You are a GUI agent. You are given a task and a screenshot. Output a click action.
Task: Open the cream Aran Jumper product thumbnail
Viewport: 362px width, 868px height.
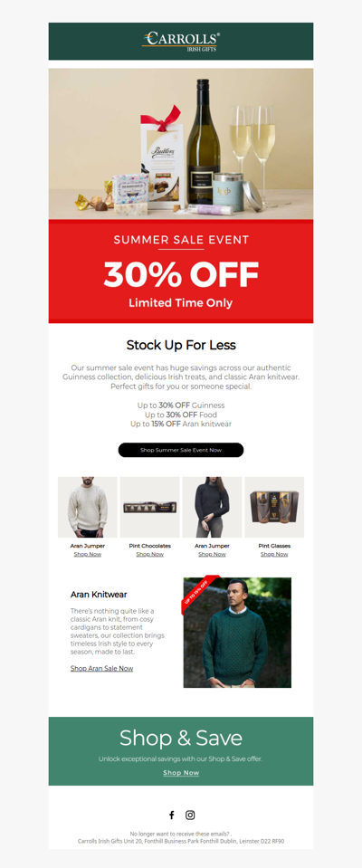point(88,507)
